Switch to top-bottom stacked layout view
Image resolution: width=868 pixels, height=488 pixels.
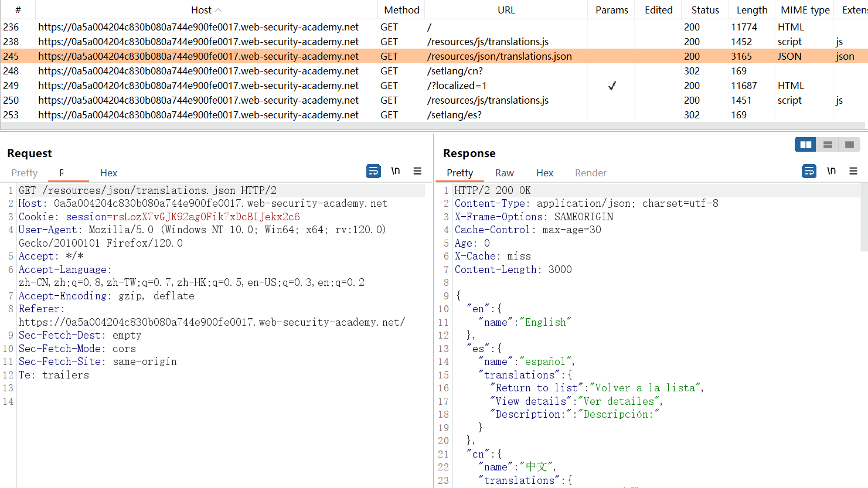point(828,145)
